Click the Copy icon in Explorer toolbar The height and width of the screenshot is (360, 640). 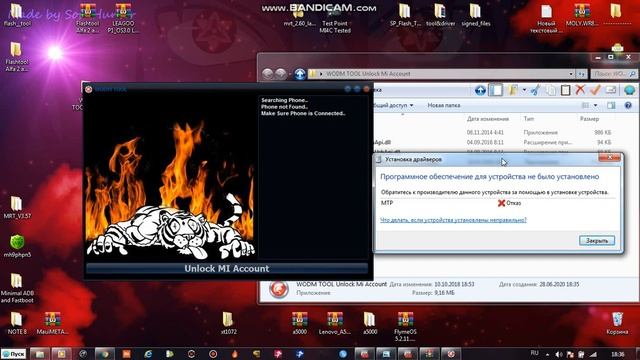coord(551,90)
